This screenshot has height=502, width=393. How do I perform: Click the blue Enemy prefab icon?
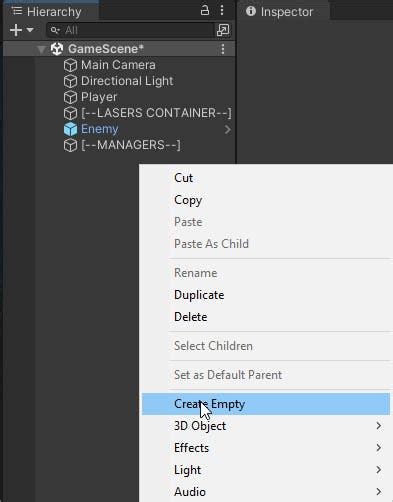[70, 129]
